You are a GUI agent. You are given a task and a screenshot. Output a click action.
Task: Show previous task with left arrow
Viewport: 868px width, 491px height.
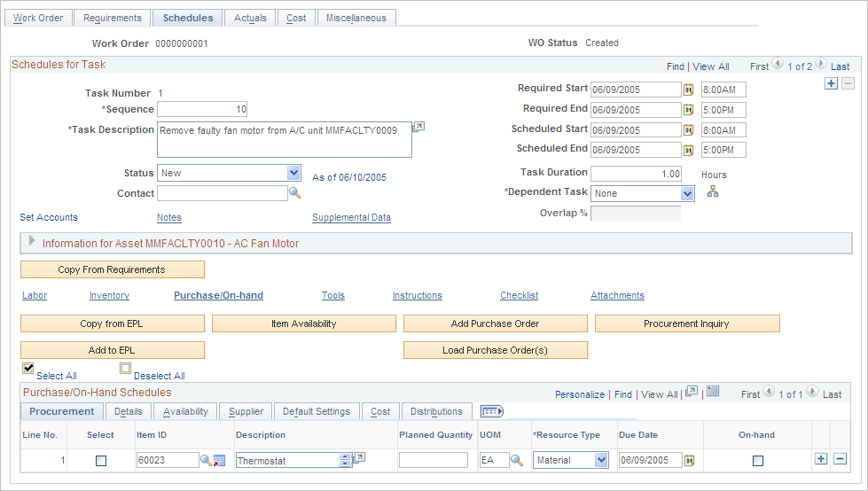tap(778, 64)
